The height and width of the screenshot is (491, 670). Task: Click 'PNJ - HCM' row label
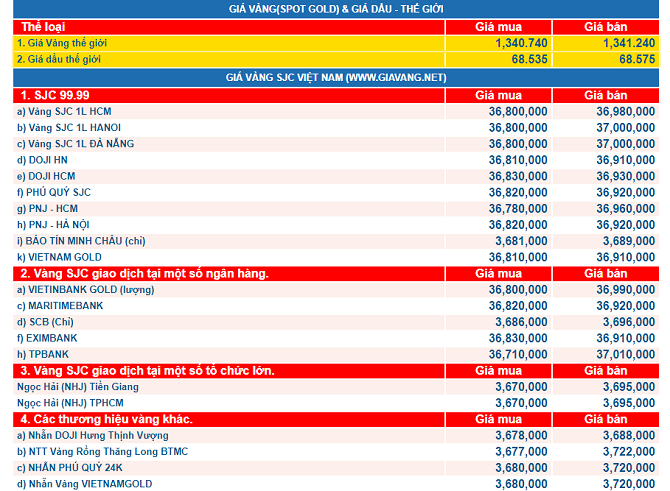[47, 209]
